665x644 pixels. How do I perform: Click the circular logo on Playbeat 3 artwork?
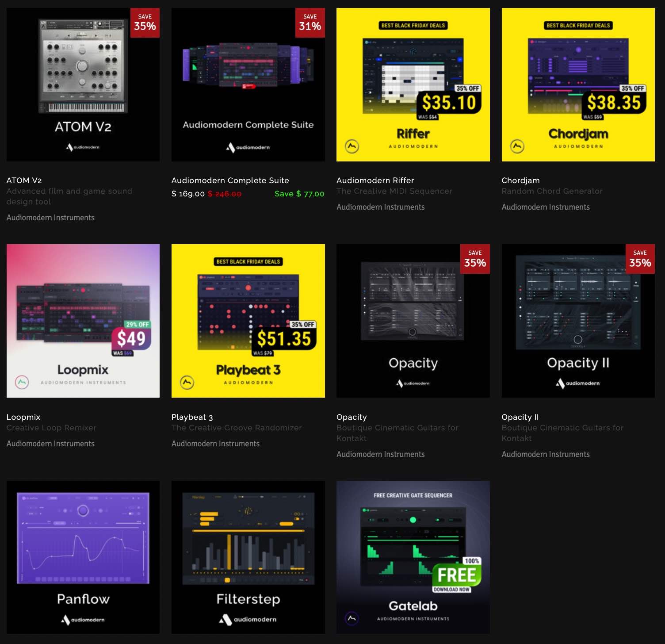[x=187, y=382]
